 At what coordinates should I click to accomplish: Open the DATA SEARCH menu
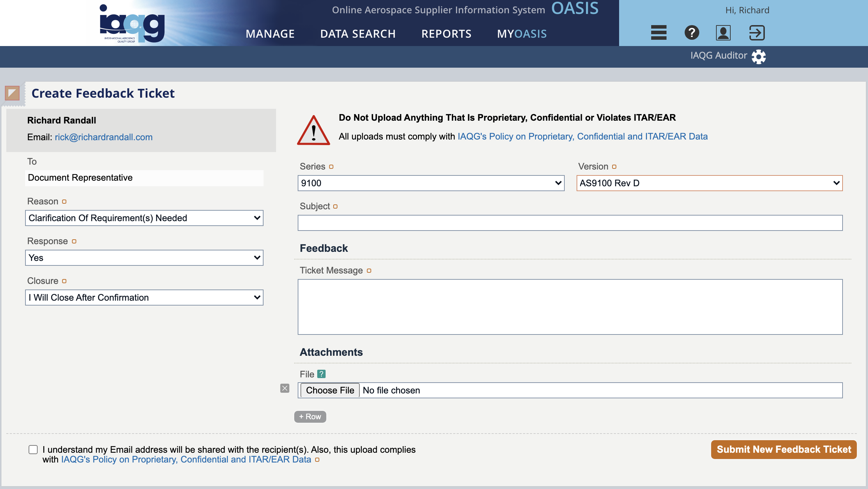pos(358,34)
